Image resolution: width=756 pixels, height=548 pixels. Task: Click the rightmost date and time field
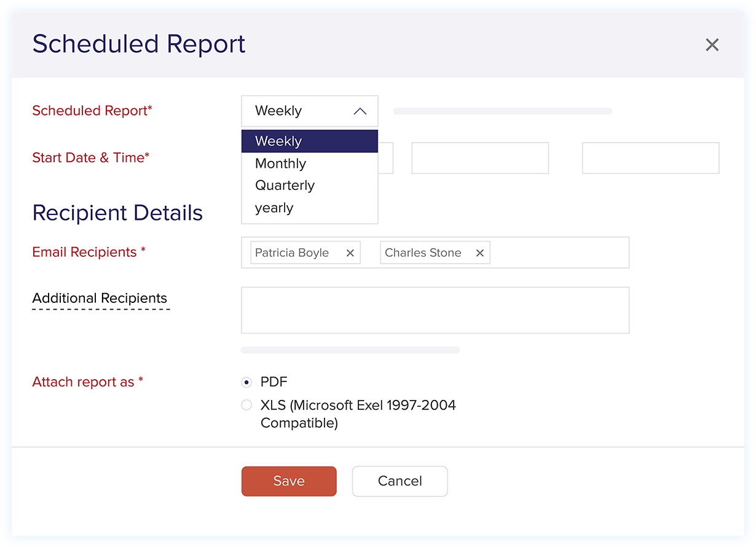pos(650,158)
